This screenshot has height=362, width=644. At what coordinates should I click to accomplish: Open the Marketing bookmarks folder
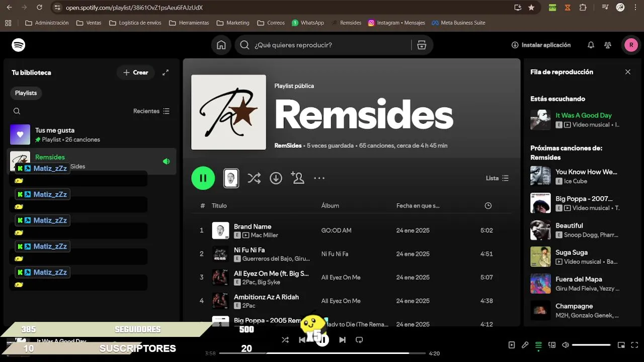[233, 23]
